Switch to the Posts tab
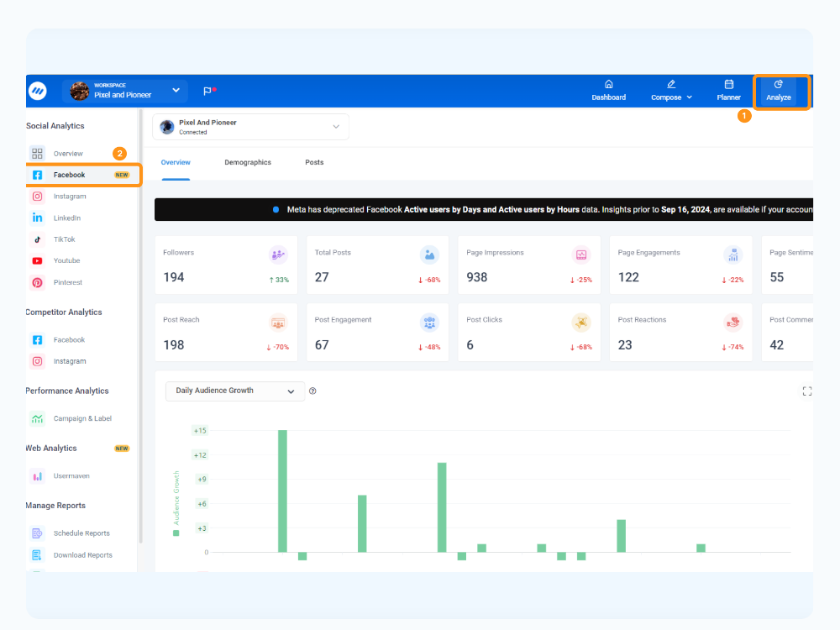840x630 pixels. click(x=314, y=162)
